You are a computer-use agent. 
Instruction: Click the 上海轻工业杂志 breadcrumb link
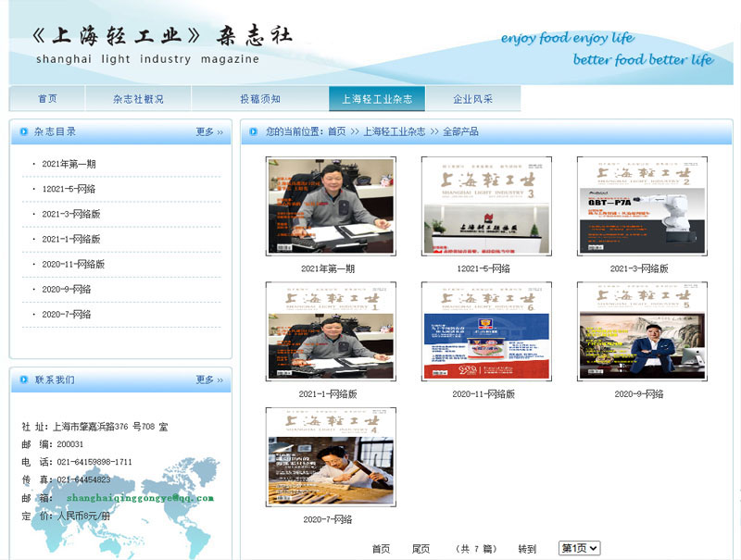(x=395, y=131)
